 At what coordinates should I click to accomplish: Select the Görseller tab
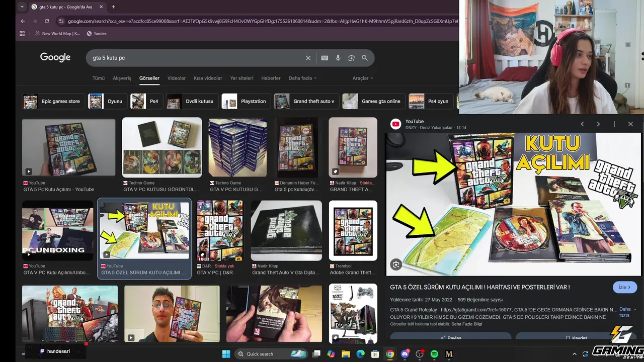tap(149, 78)
